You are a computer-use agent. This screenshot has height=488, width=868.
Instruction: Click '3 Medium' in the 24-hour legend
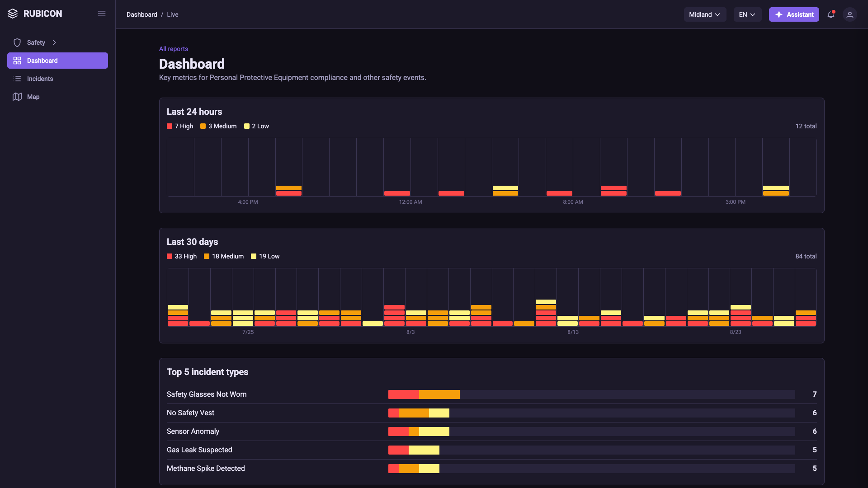pos(222,126)
